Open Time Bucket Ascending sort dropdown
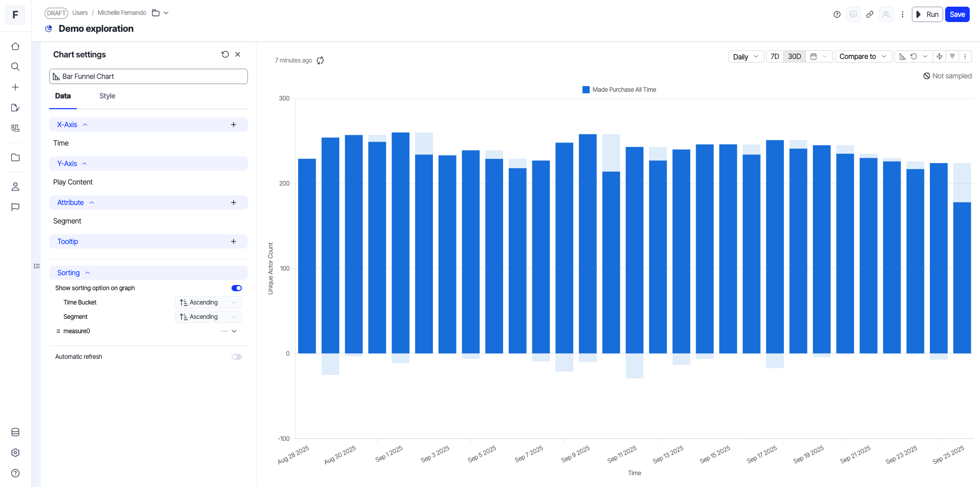Viewport: 980px width, 487px height. (208, 302)
